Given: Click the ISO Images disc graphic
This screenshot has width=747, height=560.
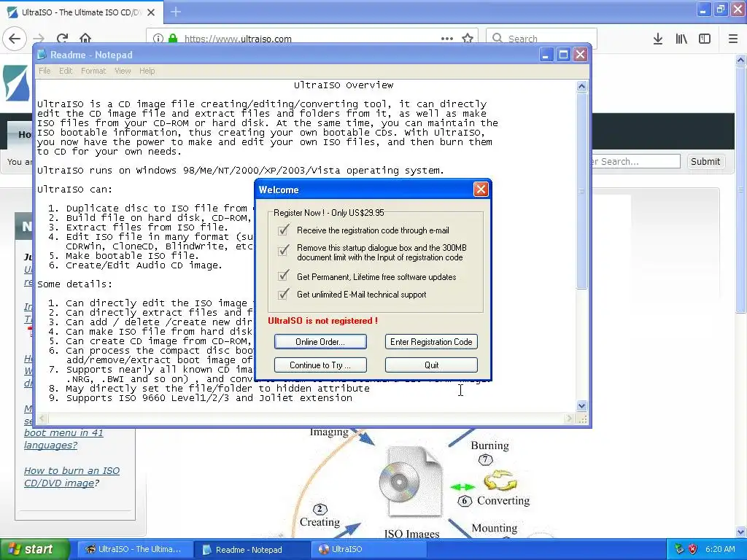Looking at the screenshot, I should point(411,481).
